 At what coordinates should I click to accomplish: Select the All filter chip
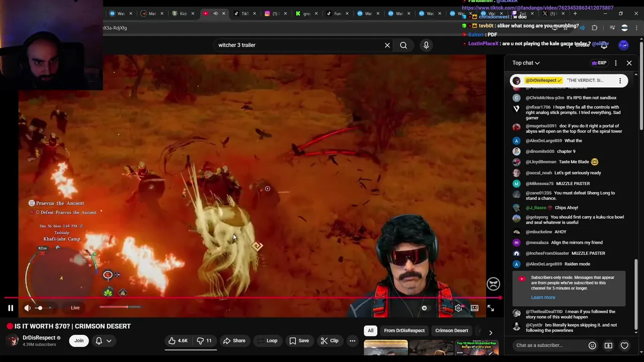370,330
